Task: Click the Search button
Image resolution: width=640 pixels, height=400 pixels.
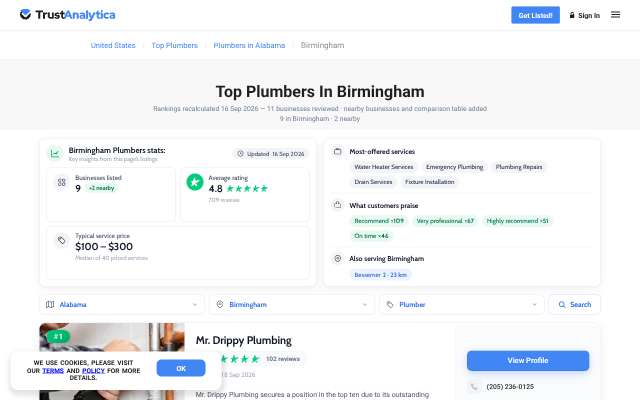Action: (575, 304)
